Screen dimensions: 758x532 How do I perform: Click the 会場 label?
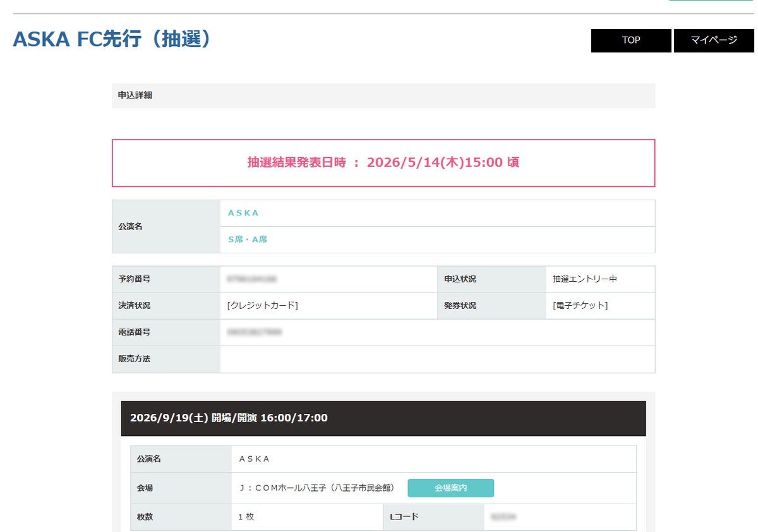coord(145,488)
